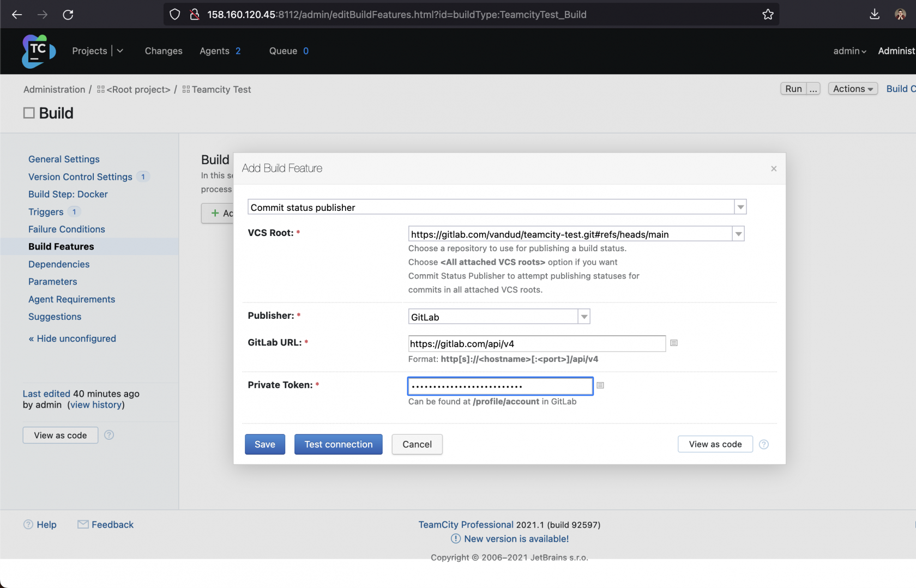The height and width of the screenshot is (588, 916).
Task: Open the build feature type dropdown
Action: pos(740,207)
